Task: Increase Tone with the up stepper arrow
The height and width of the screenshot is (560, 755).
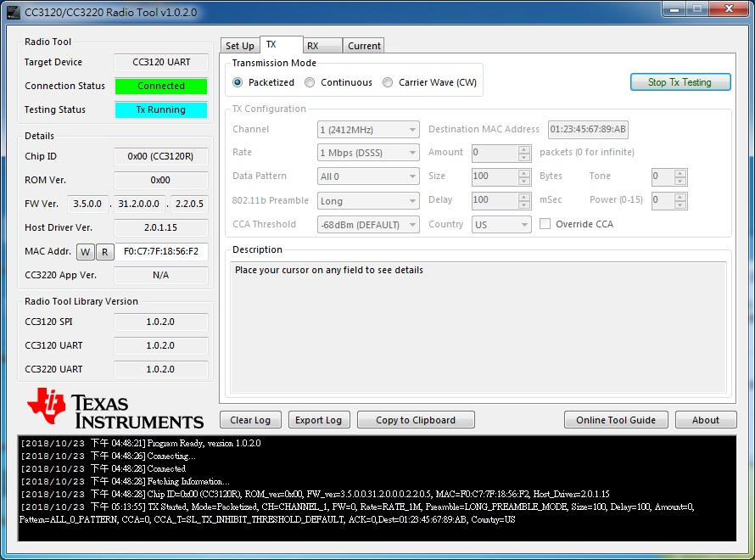Action: click(680, 173)
